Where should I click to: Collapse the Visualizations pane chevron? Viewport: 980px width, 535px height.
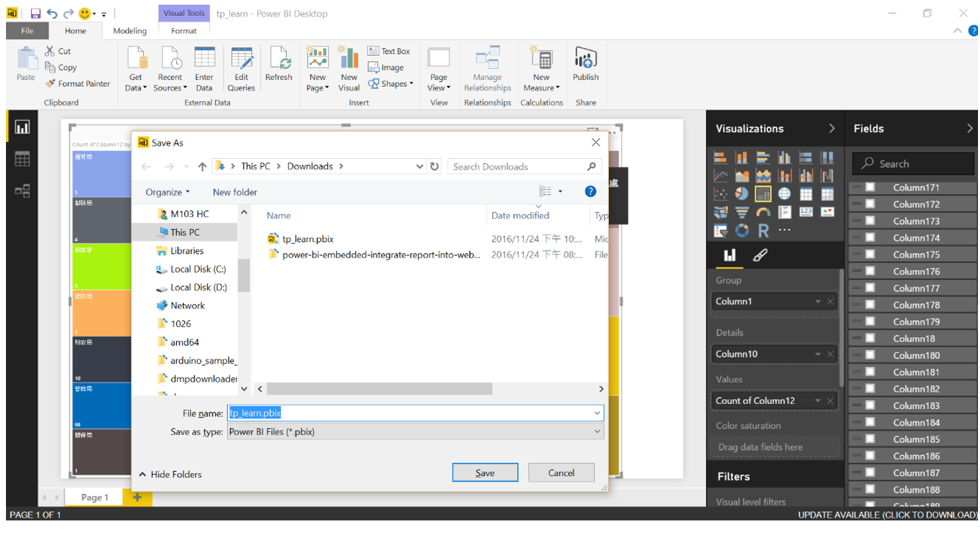[832, 128]
